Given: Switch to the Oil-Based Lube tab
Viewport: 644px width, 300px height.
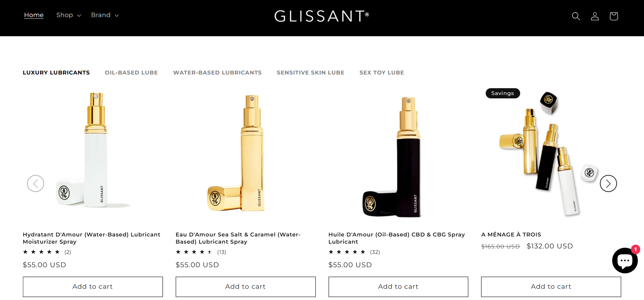Looking at the screenshot, I should [x=131, y=72].
